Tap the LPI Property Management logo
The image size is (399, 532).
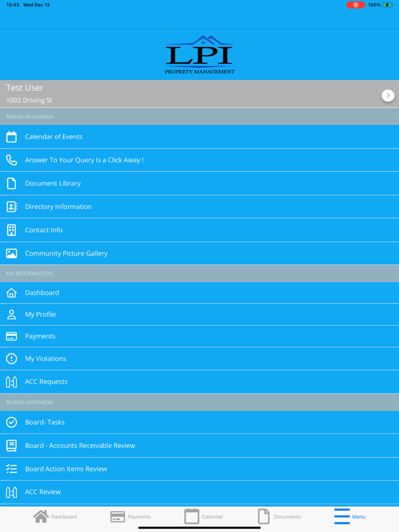pos(199,55)
